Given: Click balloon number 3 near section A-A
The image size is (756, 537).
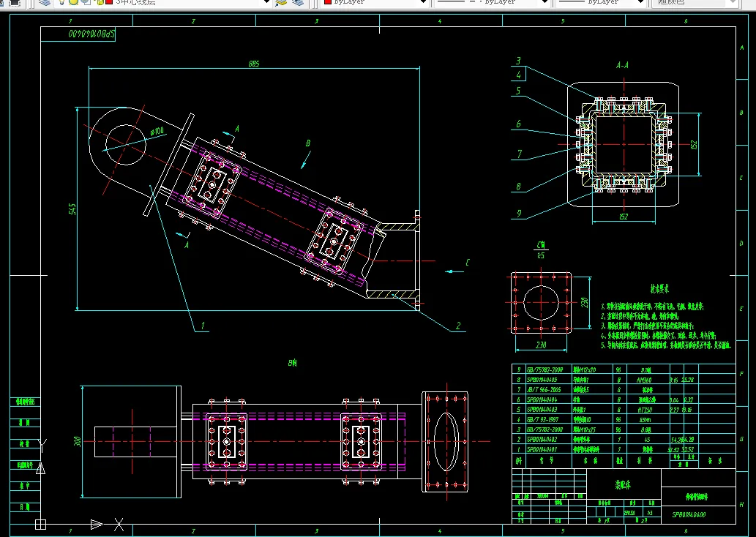Looking at the screenshot, I should 518,61.
